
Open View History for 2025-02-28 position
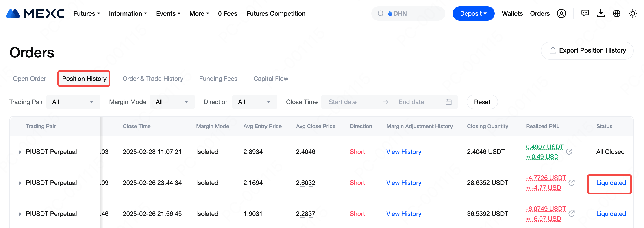click(x=403, y=152)
